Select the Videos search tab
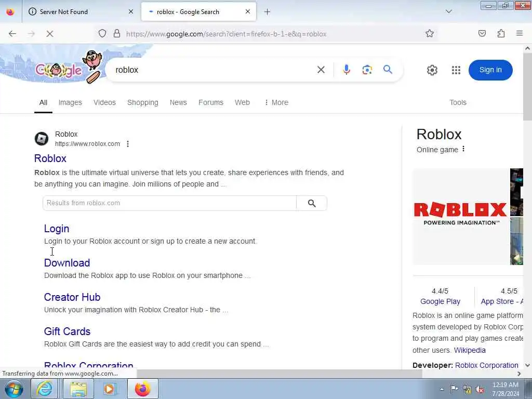The height and width of the screenshot is (399, 532). [104, 102]
